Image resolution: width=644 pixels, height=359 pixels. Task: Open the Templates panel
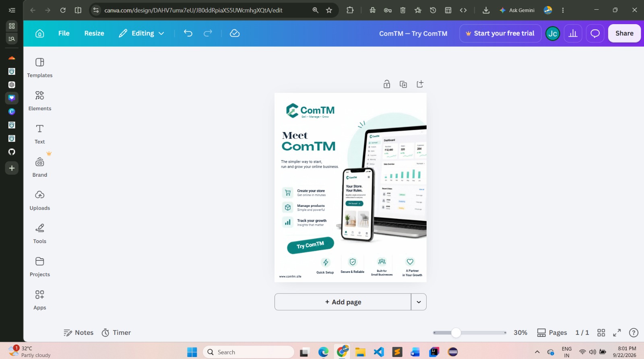(39, 68)
